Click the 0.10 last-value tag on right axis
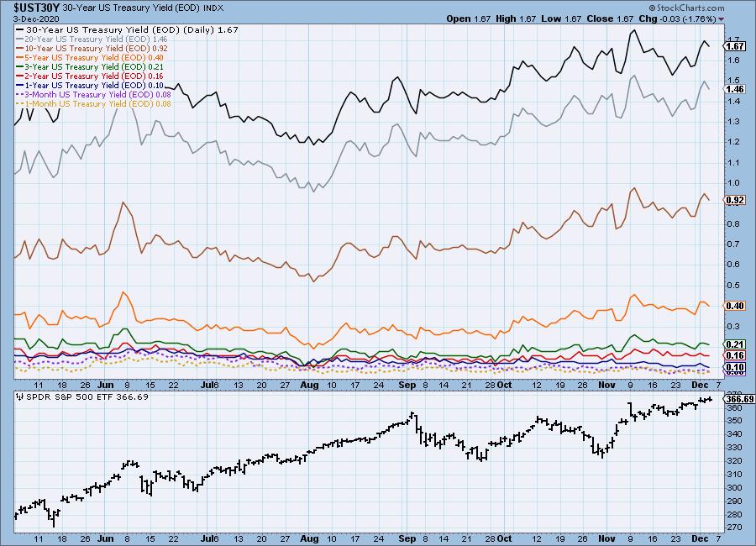The image size is (756, 546). (735, 367)
